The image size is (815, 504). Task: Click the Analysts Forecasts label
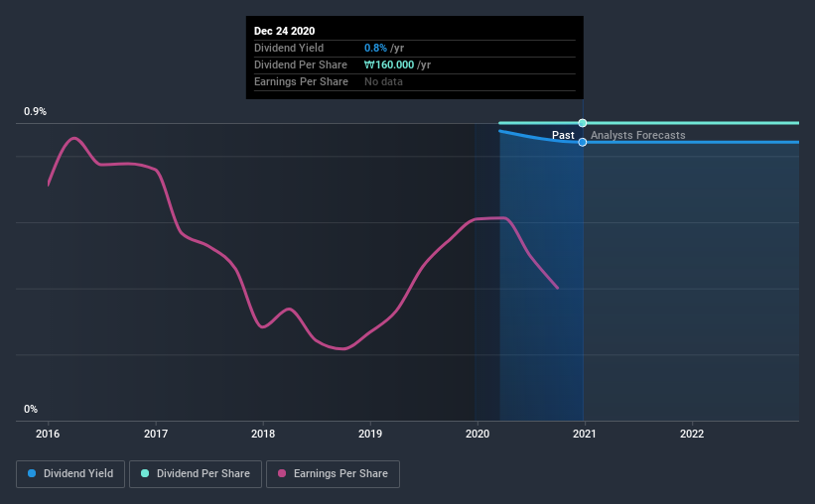pos(637,135)
